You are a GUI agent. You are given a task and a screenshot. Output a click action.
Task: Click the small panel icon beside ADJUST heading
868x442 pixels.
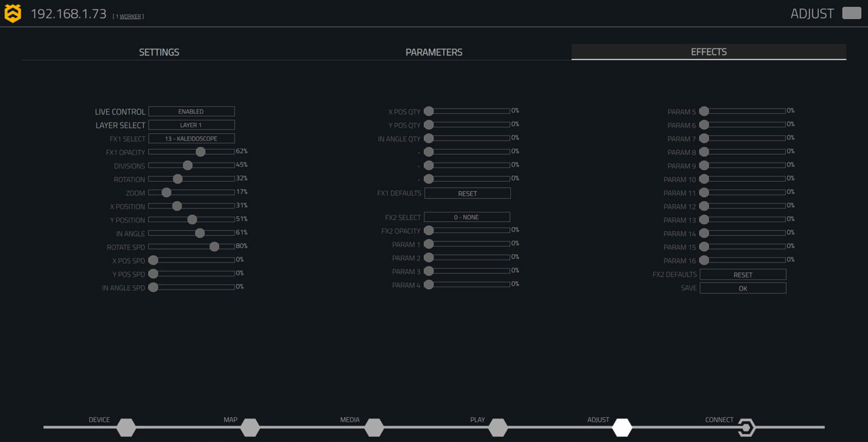[850, 12]
